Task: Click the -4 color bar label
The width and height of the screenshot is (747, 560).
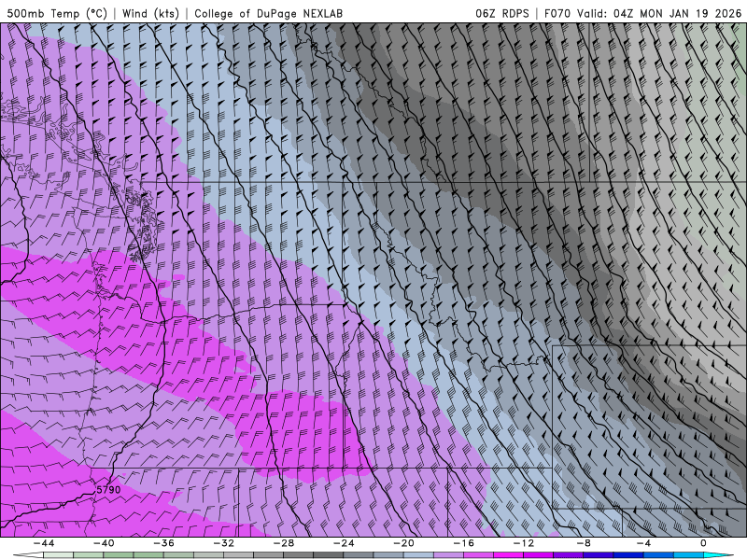Action: (x=644, y=543)
